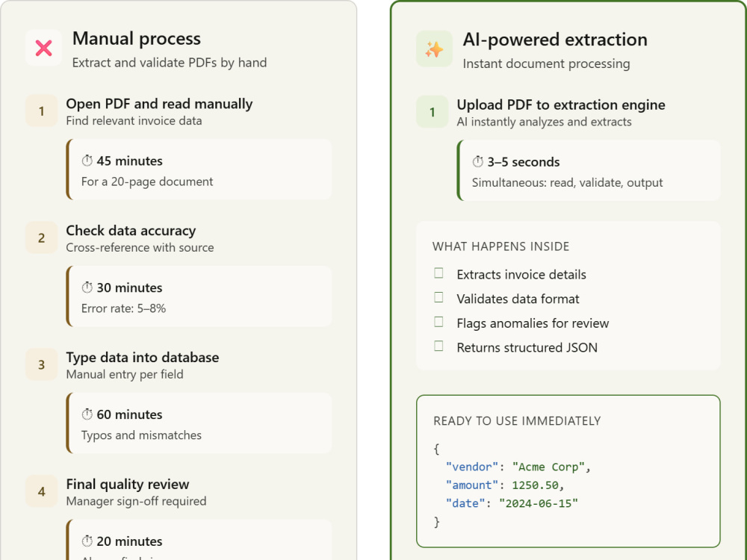The image size is (747, 560).
Task: Click the stopwatch icon next to 45 minutes
Action: [x=87, y=161]
